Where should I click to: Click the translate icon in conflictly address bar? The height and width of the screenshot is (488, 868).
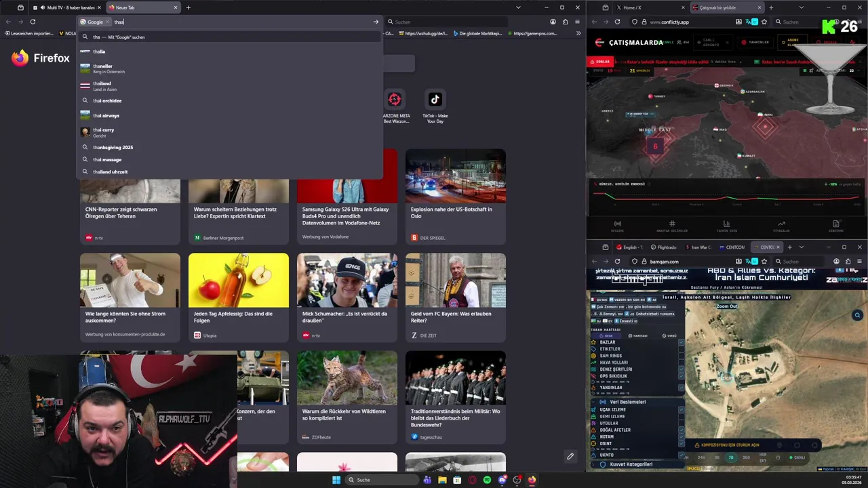click(x=752, y=22)
